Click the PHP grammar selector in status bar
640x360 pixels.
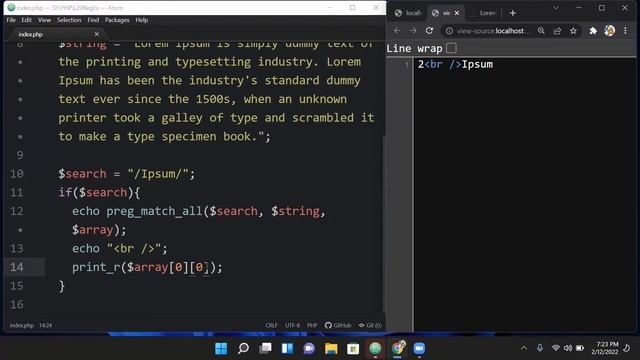click(x=312, y=325)
